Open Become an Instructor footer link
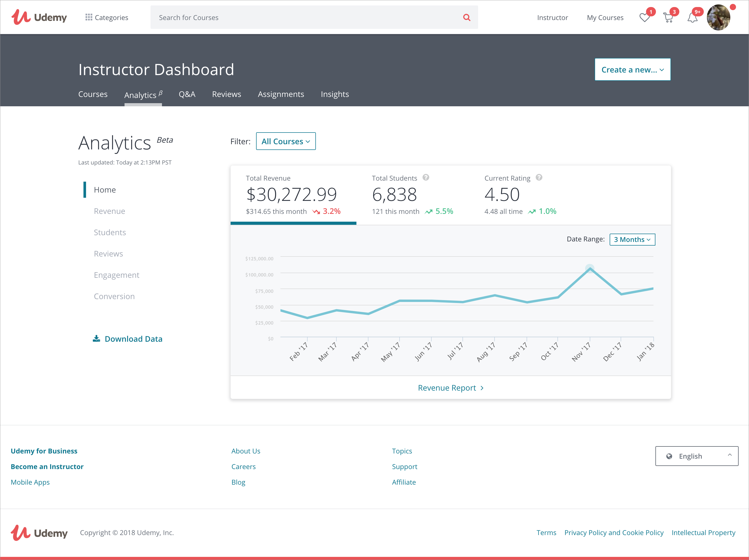 [47, 467]
